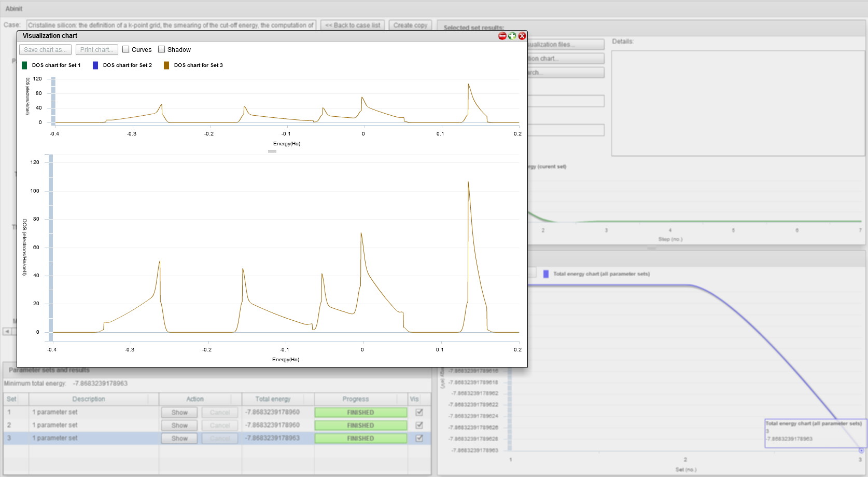868x477 pixels.
Task: Toggle Vis checkbox for set 1
Action: (x=419, y=412)
